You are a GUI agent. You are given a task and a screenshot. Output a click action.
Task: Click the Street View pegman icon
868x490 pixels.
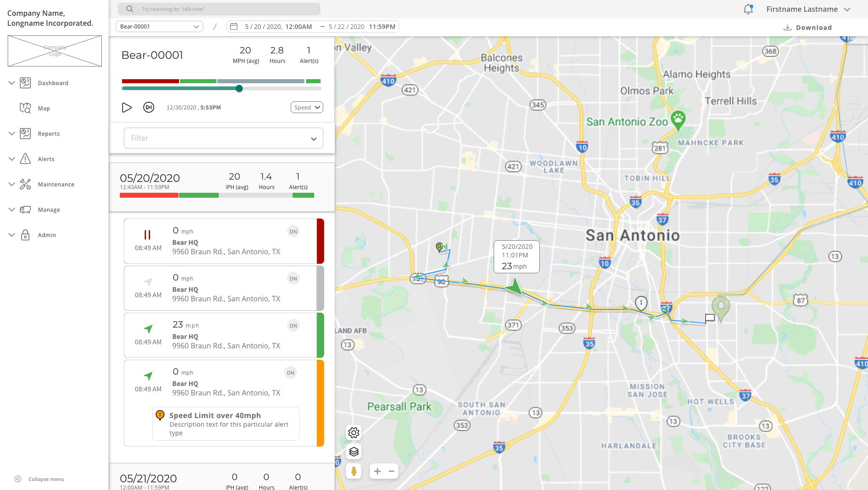354,471
